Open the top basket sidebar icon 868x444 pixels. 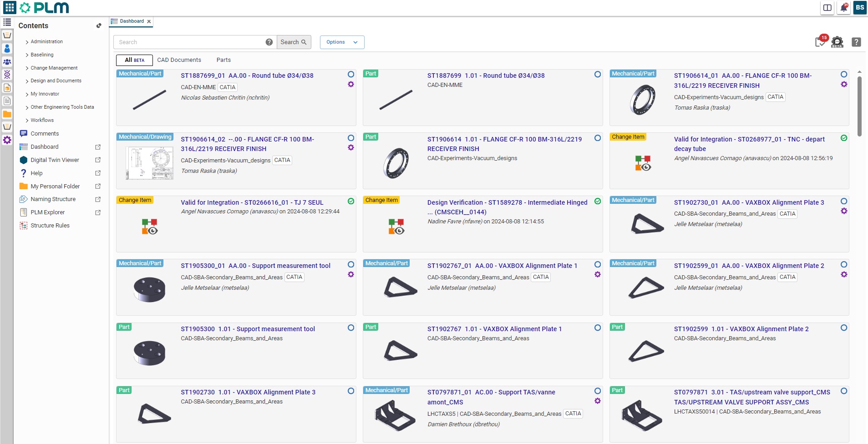tap(7, 35)
